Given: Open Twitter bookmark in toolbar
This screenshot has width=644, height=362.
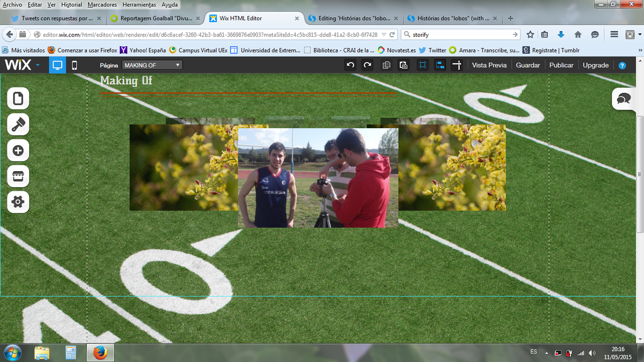Looking at the screenshot, I should (433, 50).
